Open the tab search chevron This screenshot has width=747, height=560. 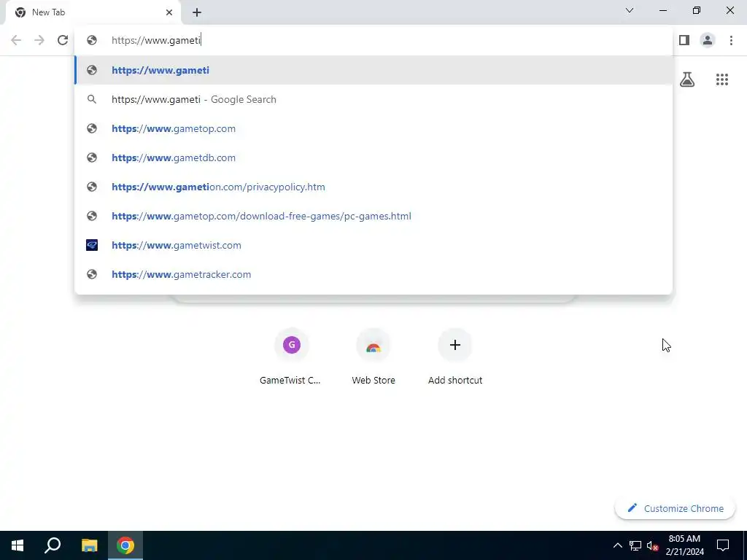coord(630,10)
